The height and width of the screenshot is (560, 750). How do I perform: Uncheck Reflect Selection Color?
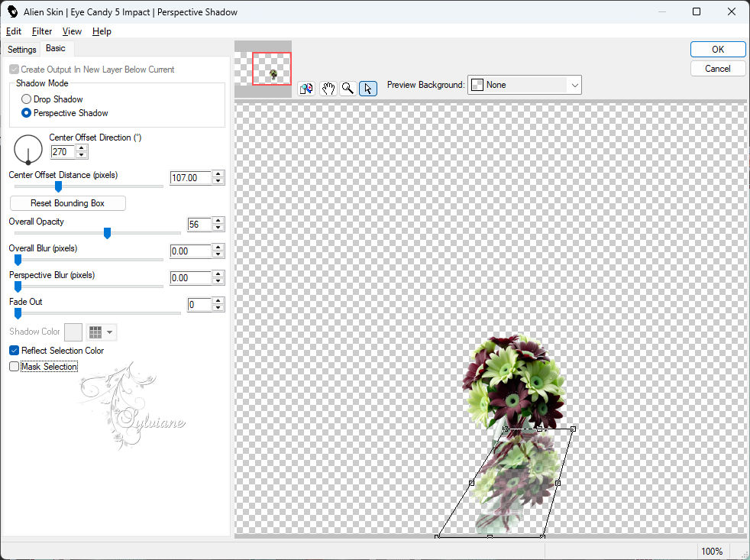click(x=15, y=351)
